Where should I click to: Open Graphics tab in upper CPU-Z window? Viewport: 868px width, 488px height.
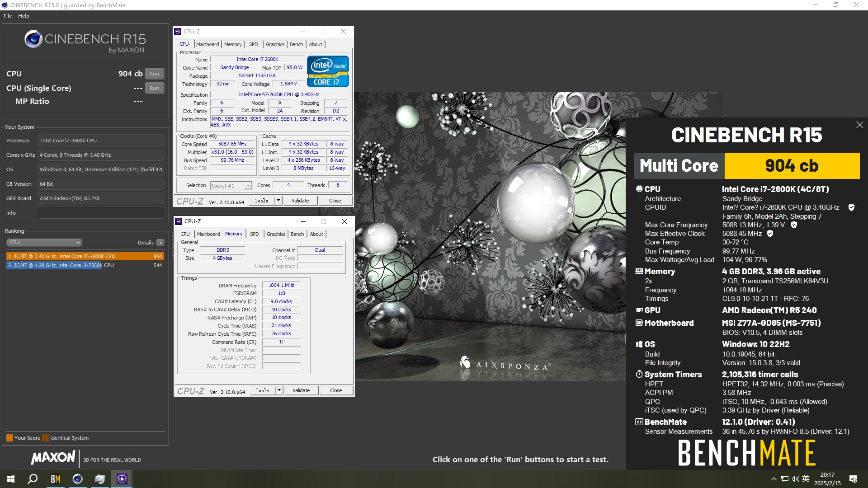[275, 44]
